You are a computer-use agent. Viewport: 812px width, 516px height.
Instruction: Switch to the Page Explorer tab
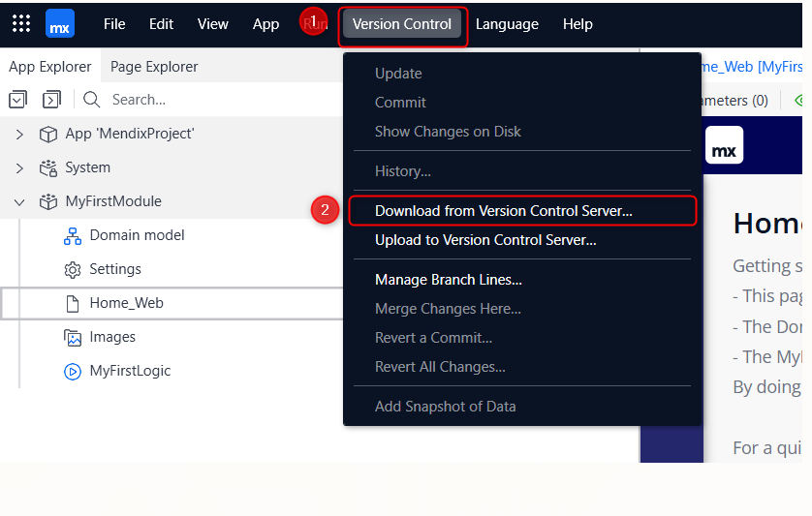coord(154,66)
